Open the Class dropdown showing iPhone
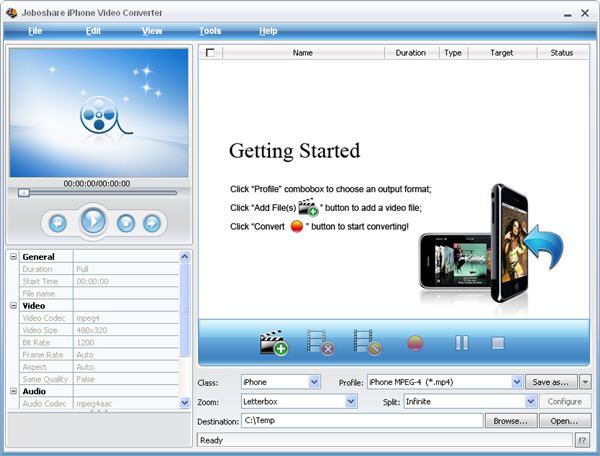This screenshot has height=456, width=600. 314,382
